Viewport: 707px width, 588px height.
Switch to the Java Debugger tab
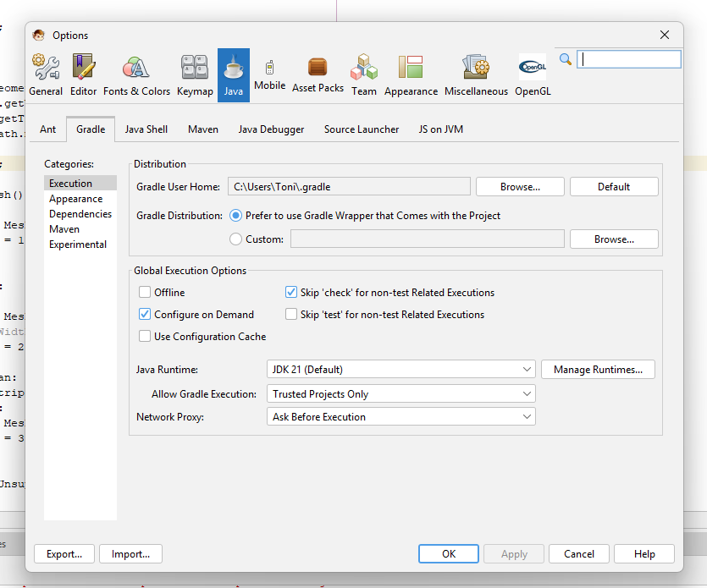coord(271,129)
